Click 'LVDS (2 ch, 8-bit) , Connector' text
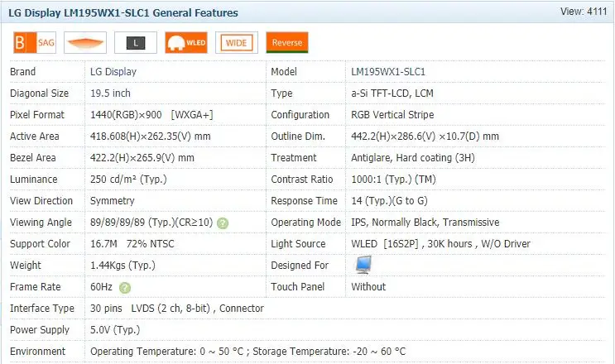 [x=197, y=309]
